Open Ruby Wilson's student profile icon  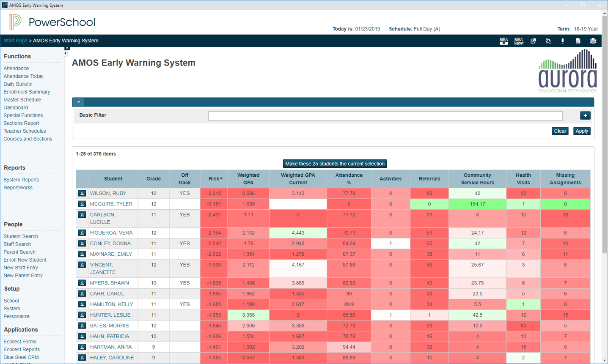pos(82,193)
